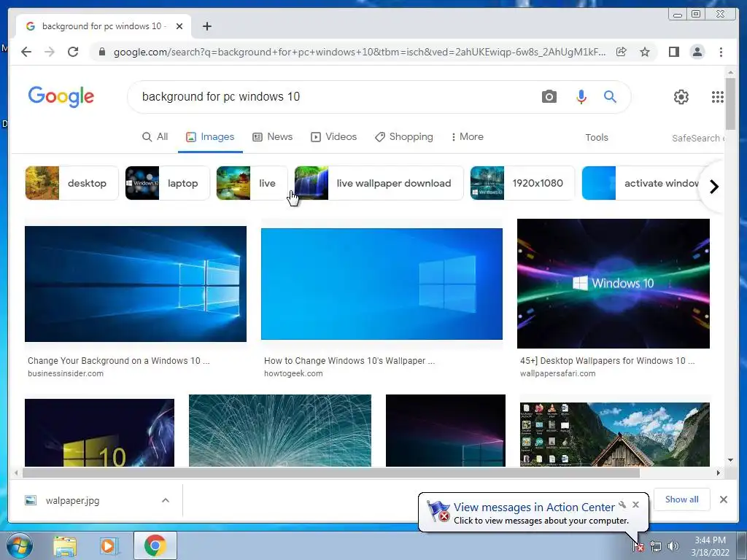Start voice search with the microphone

581,97
